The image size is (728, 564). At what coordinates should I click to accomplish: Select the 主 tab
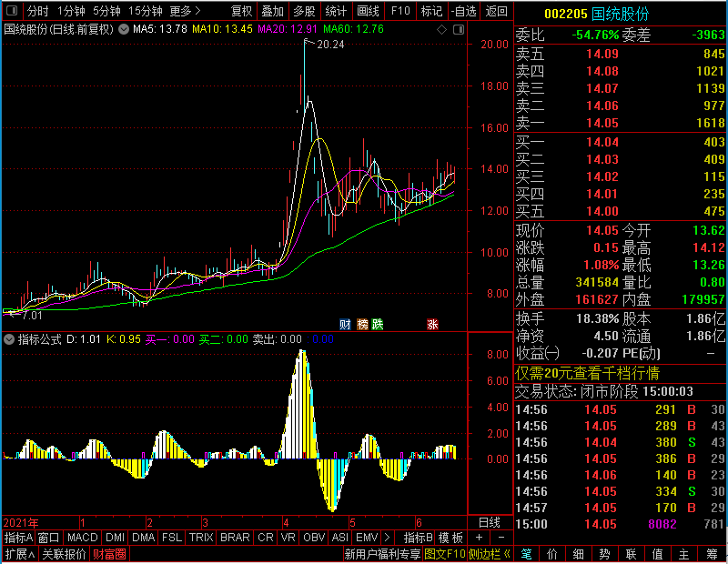coord(684,554)
